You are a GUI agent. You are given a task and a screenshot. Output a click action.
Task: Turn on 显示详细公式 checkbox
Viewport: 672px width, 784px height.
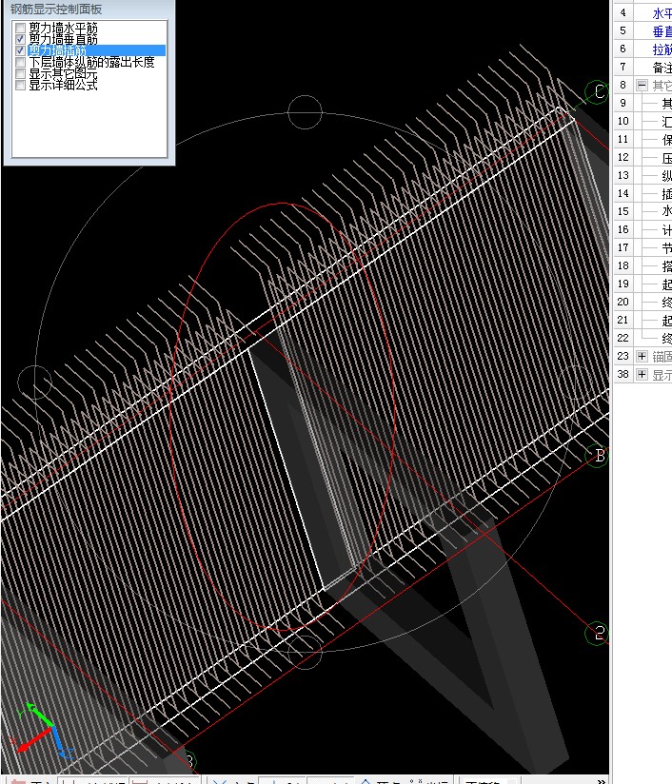tap(20, 85)
